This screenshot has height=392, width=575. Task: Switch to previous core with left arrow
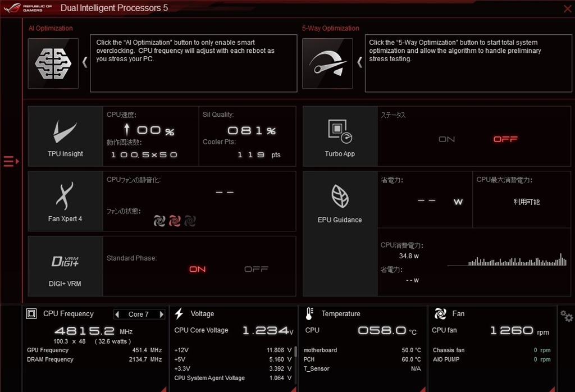(117, 314)
